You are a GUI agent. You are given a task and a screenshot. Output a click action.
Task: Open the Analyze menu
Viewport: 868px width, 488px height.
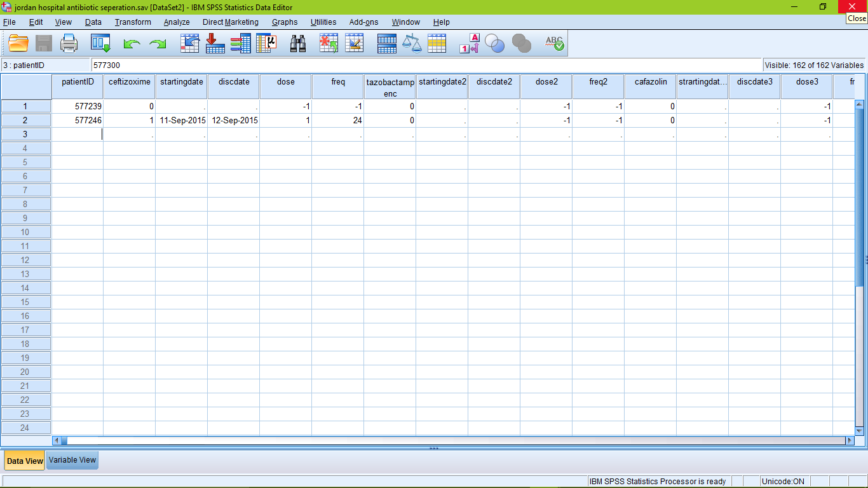(x=176, y=22)
